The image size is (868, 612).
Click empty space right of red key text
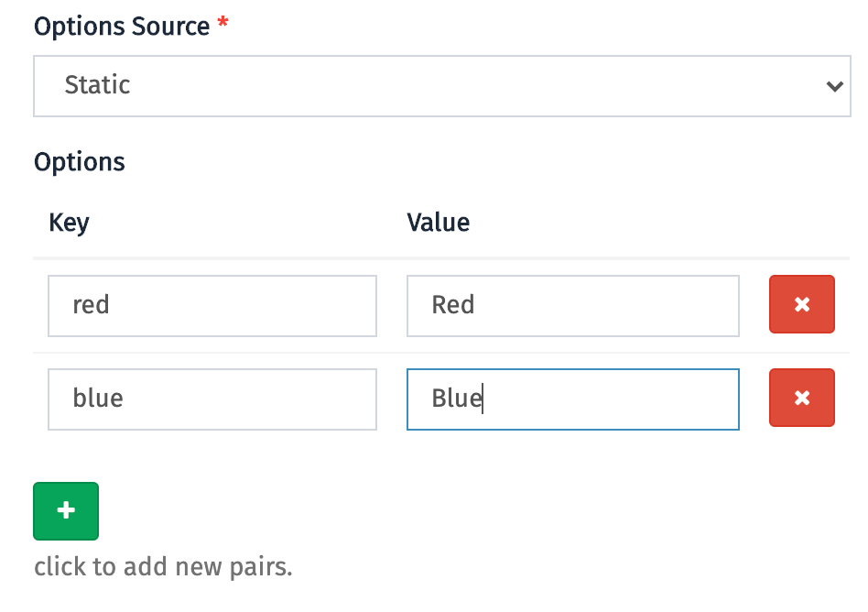(244, 306)
